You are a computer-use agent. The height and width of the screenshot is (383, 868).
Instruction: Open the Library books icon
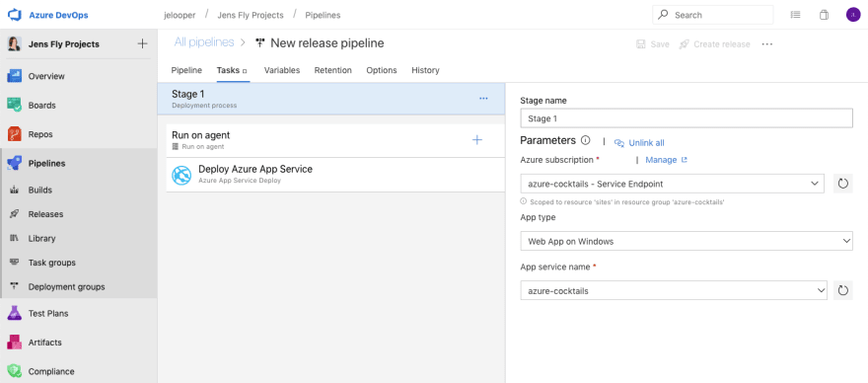tap(15, 238)
